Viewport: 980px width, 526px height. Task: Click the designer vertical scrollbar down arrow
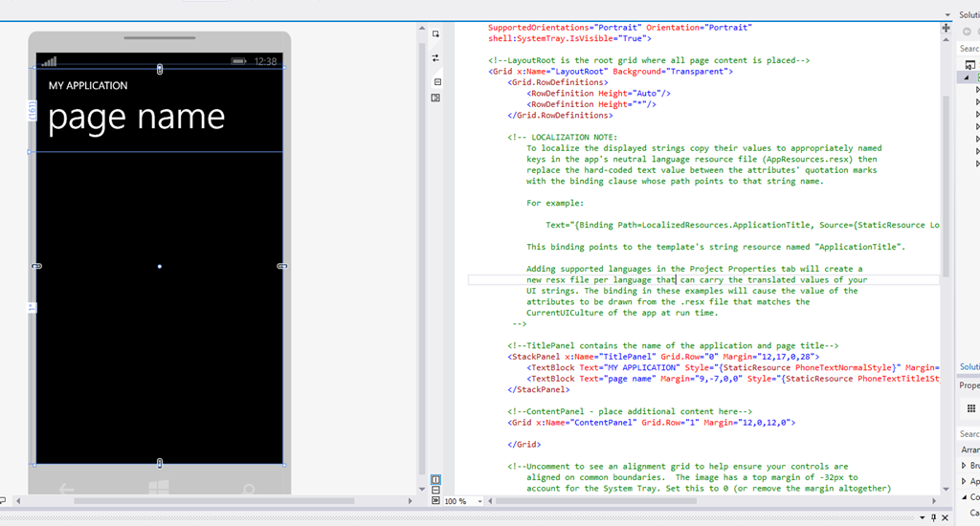click(x=422, y=489)
